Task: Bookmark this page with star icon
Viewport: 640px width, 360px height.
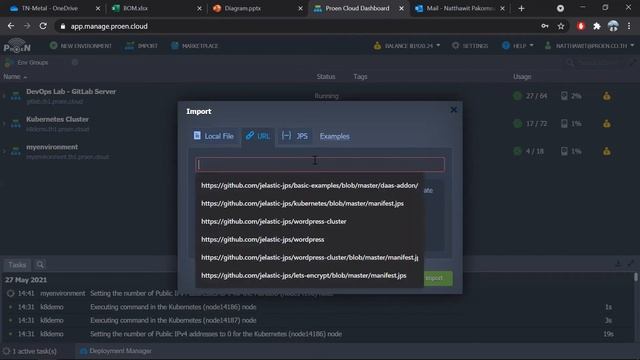Action: tap(561, 26)
